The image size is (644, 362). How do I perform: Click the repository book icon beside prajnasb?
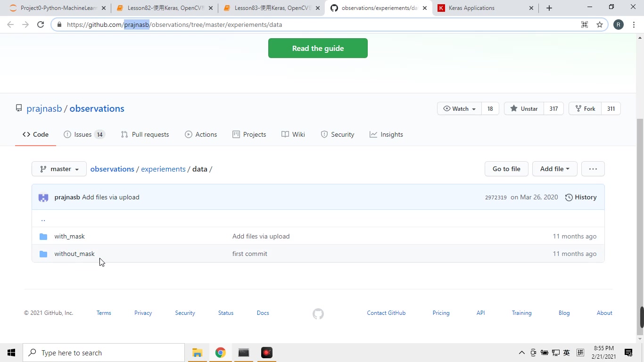[19, 108]
